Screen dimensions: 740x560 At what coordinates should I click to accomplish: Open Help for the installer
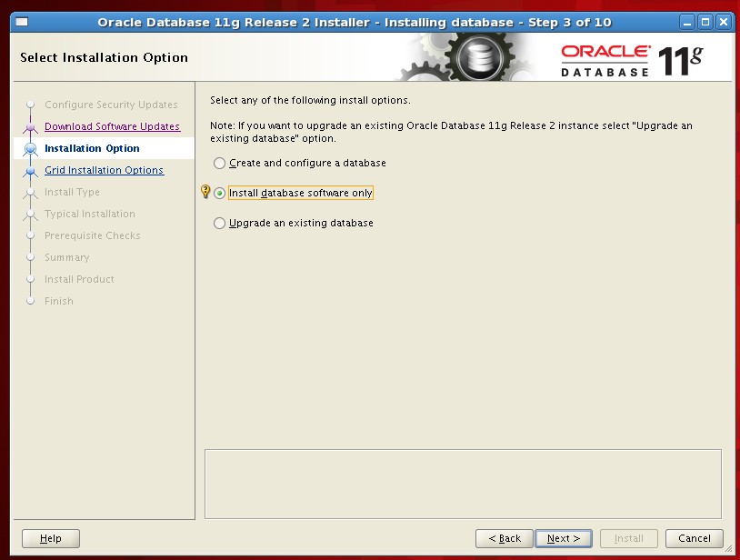51,538
